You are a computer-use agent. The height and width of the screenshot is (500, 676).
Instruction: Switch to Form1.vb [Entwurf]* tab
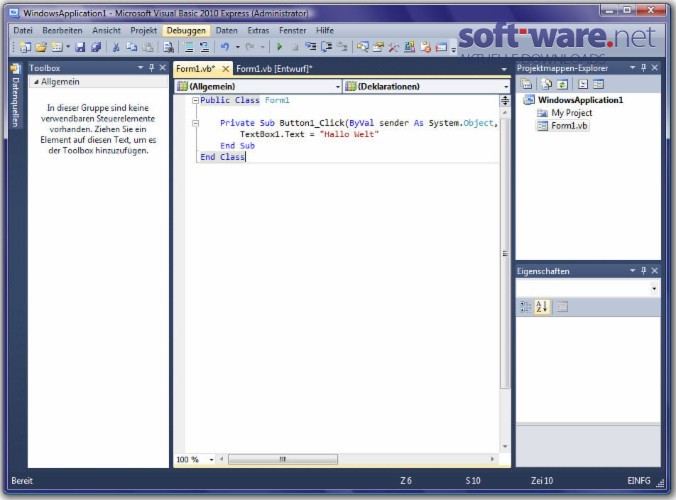(274, 69)
